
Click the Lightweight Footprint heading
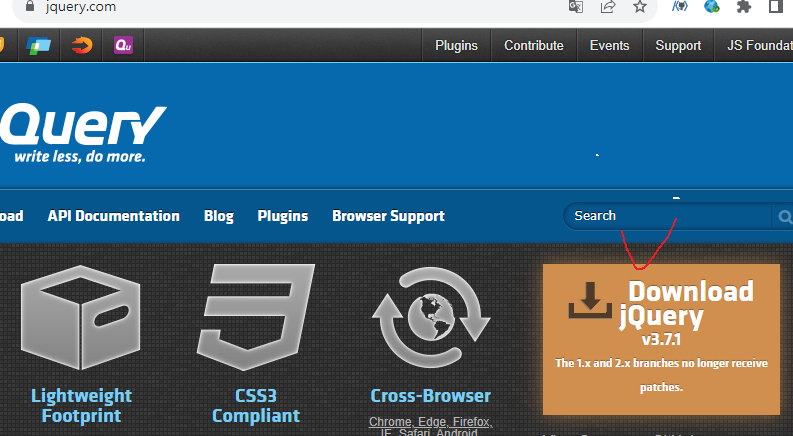[81, 405]
